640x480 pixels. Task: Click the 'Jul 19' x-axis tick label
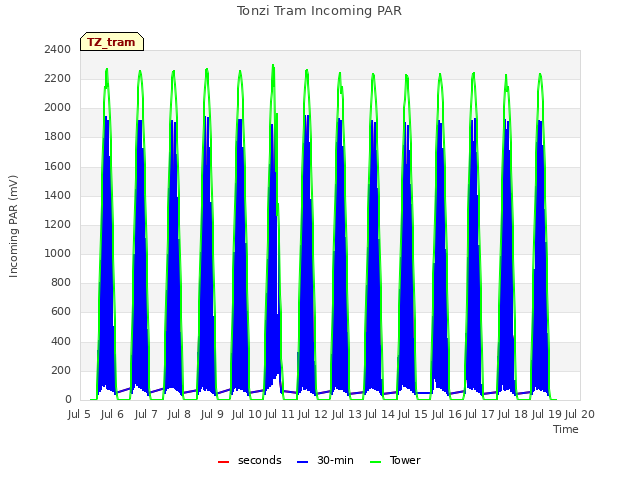pyautogui.click(x=546, y=414)
